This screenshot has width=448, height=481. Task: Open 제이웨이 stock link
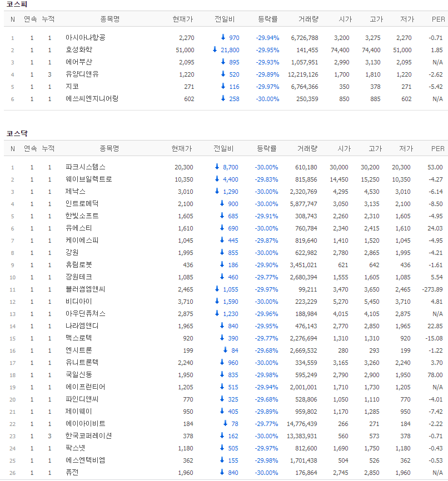[x=79, y=412]
